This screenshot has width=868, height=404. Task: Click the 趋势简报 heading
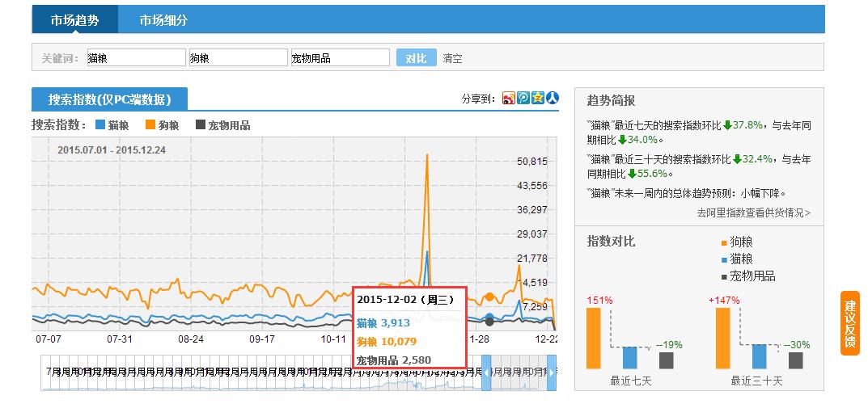point(611,101)
